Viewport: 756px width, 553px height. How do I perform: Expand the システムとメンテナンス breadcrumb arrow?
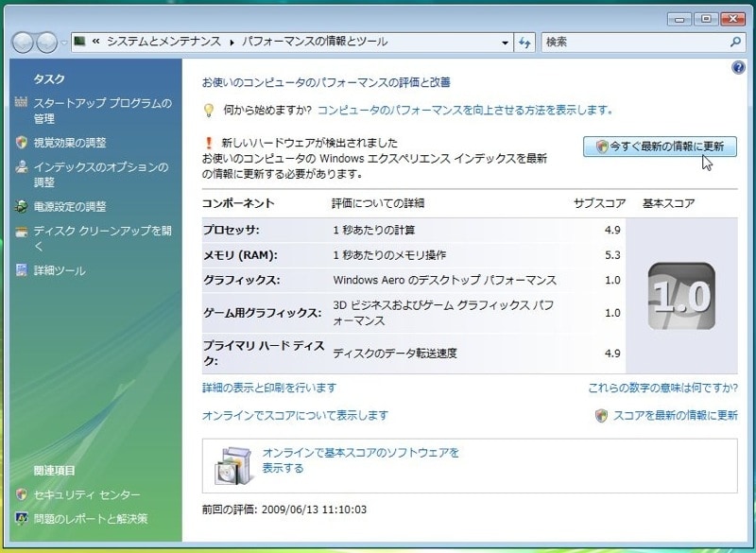[x=232, y=43]
